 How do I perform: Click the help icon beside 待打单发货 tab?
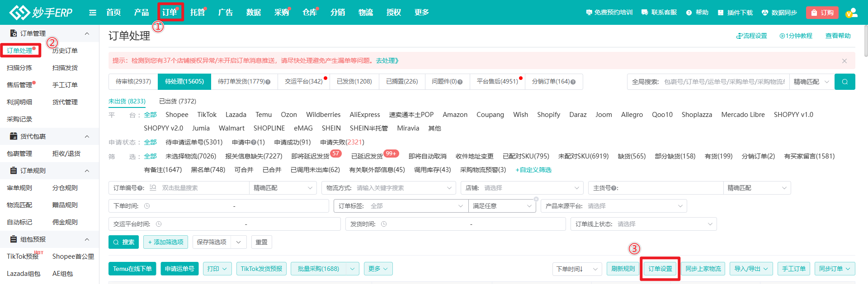268,82
